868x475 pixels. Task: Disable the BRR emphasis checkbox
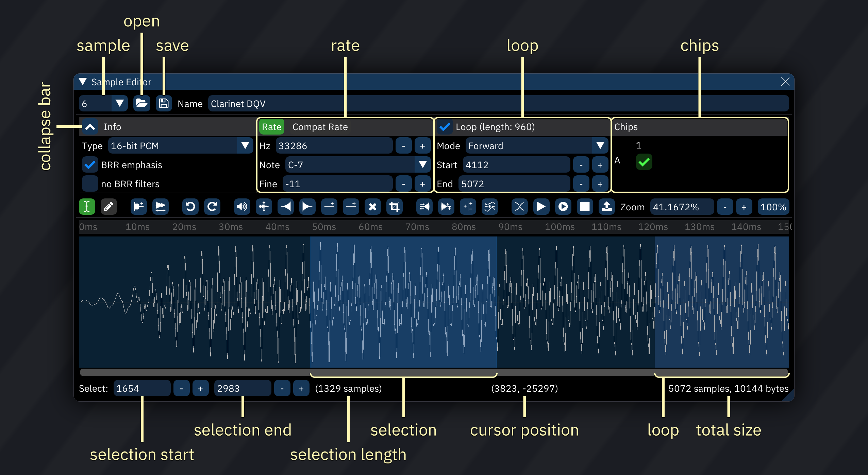pyautogui.click(x=90, y=165)
